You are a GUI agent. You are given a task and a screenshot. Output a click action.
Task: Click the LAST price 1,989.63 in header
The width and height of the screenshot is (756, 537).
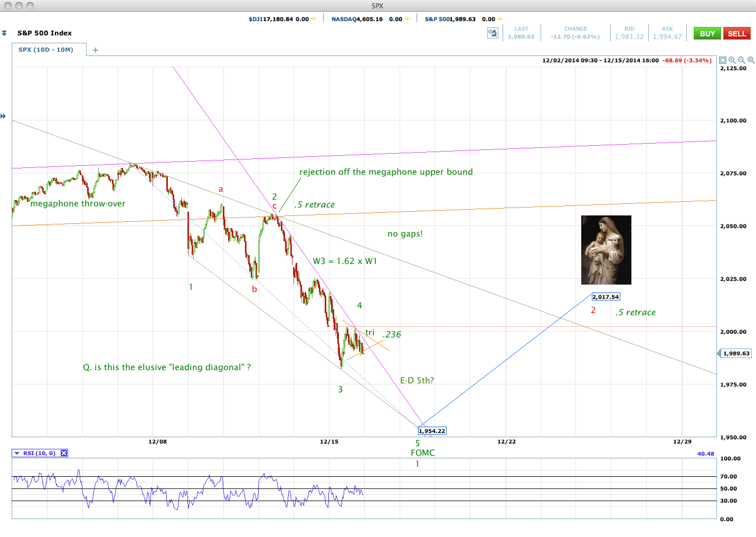(x=521, y=37)
